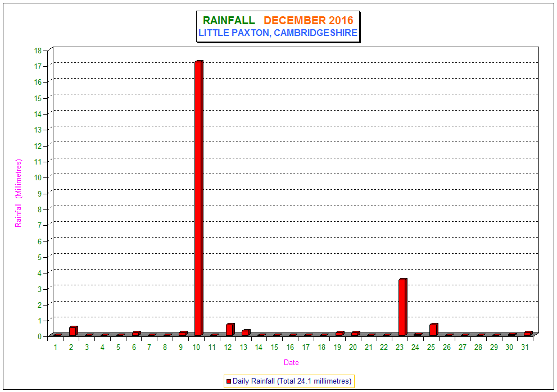The width and height of the screenshot is (557, 392).
Task: Click the date label 11 on the x-axis
Action: 212,347
